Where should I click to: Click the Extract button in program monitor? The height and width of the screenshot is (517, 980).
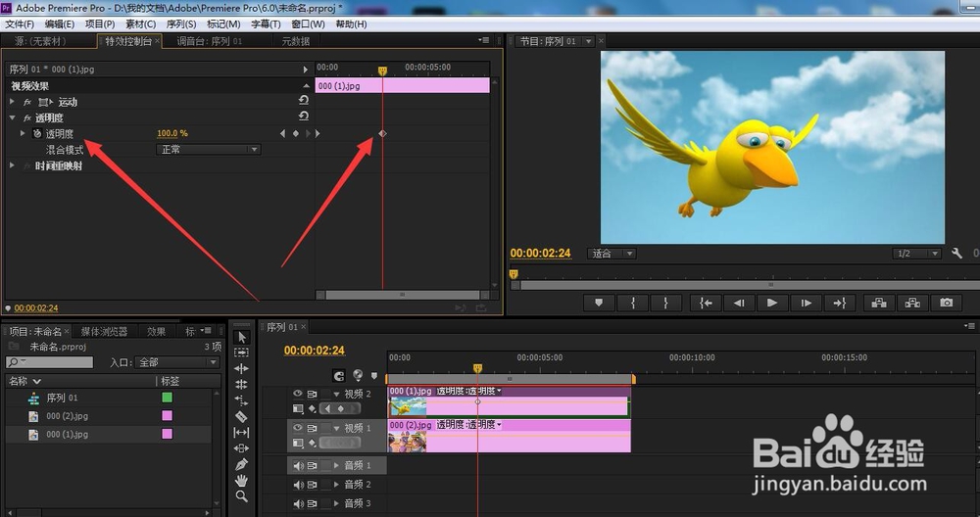pos(912,303)
